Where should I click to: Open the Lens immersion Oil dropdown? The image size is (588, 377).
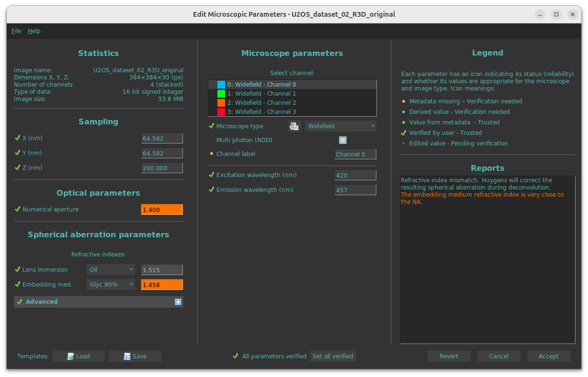[111, 270]
